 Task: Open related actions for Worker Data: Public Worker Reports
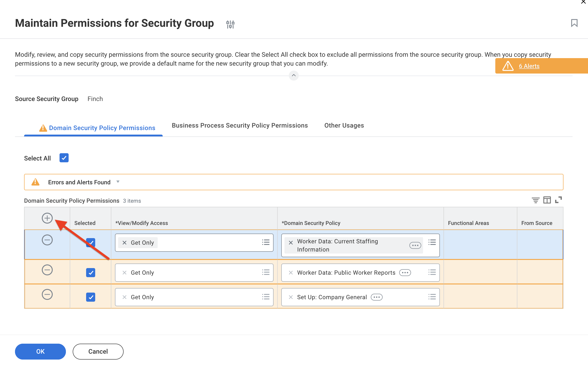pyautogui.click(x=405, y=273)
